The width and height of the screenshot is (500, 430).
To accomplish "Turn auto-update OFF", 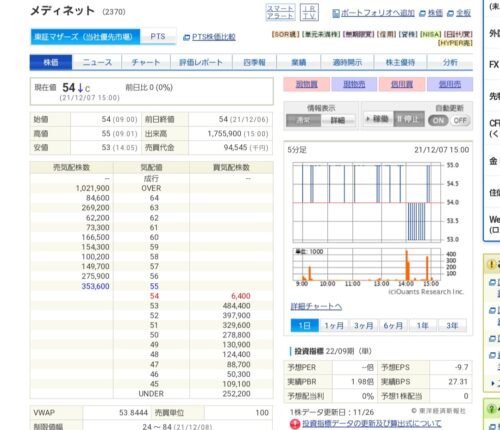I will [460, 120].
